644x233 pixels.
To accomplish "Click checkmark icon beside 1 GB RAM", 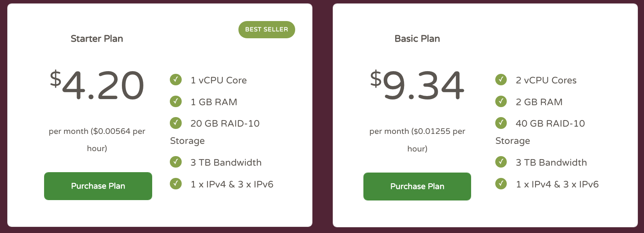I will [x=176, y=101].
